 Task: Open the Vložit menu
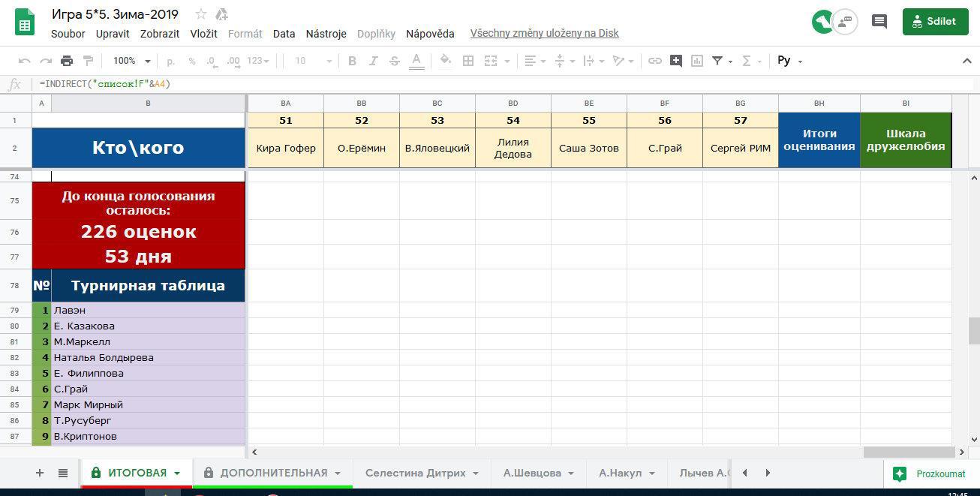[x=203, y=34]
